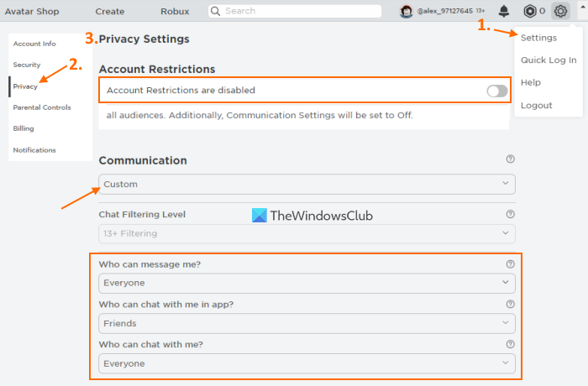Open the settings gear icon
Viewport: 588px width, 386px height.
pyautogui.click(x=560, y=11)
